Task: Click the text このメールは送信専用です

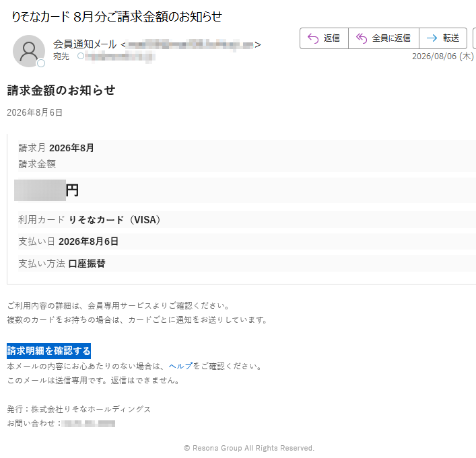Action: tap(94, 381)
